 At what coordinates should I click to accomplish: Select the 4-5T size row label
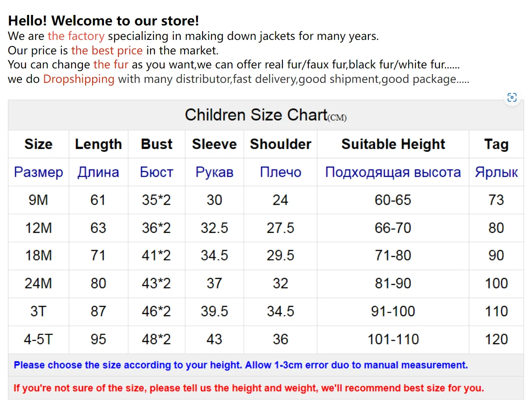click(x=38, y=339)
